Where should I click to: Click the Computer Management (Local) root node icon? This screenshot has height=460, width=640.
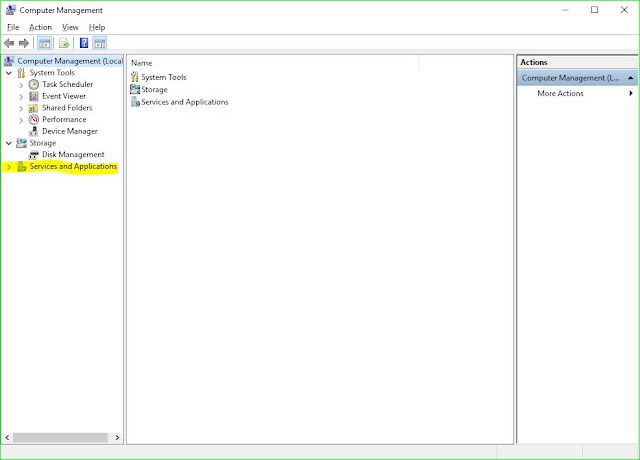click(x=9, y=61)
